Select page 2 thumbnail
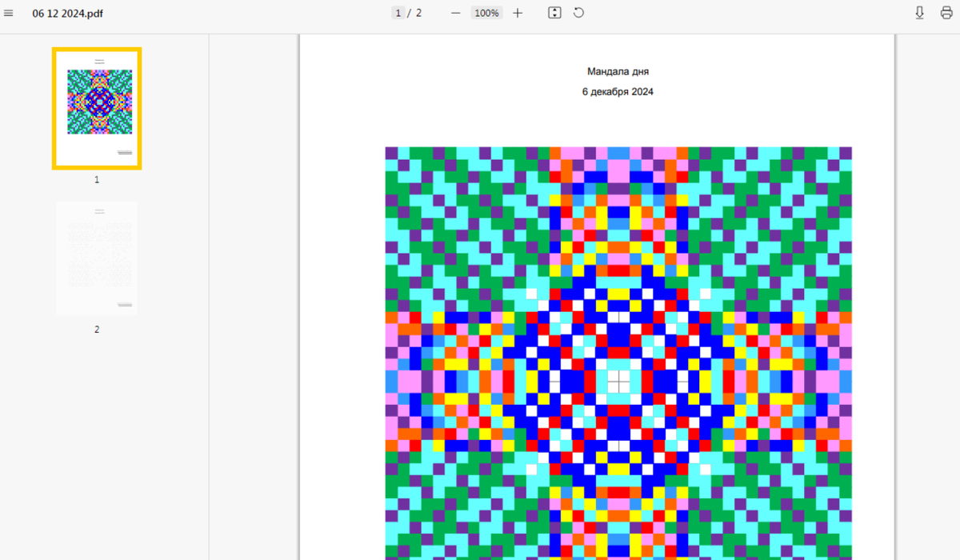Viewport: 960px width, 560px height. tap(97, 258)
